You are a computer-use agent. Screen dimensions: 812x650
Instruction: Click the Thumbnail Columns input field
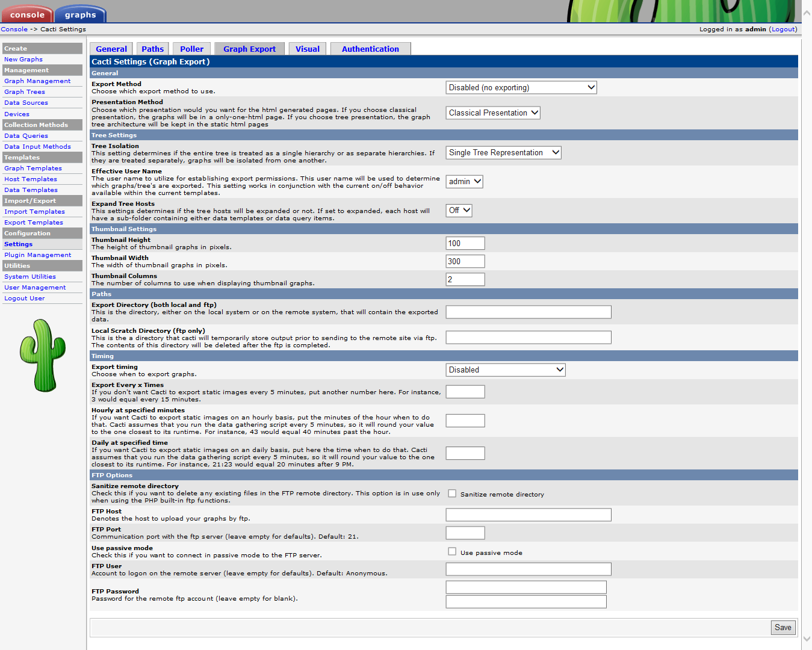[x=465, y=279]
